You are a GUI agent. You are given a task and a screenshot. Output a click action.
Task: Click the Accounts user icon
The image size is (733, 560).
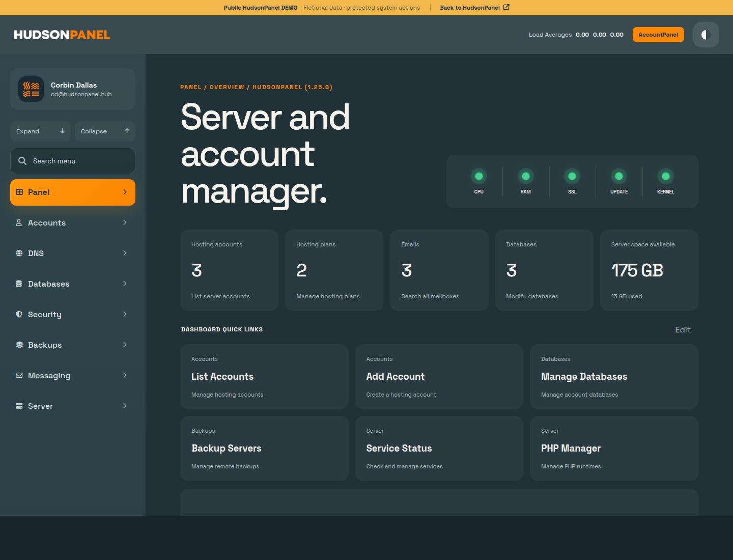19,222
